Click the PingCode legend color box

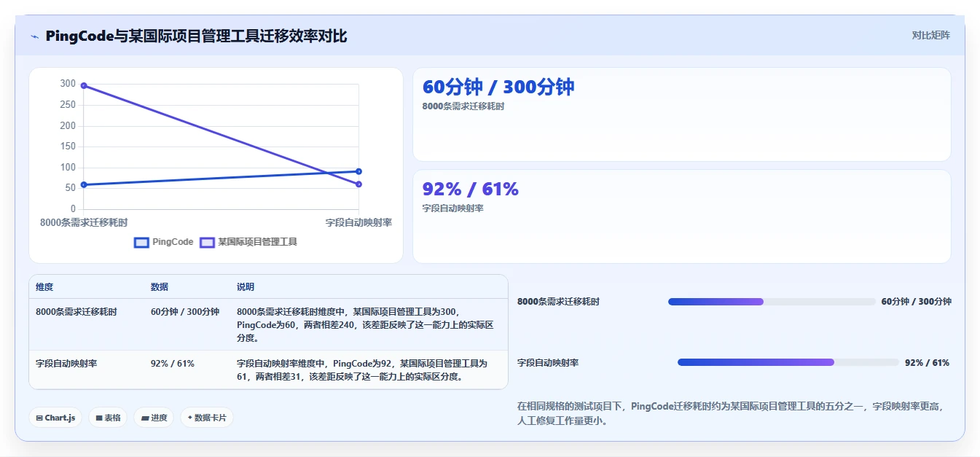[141, 242]
